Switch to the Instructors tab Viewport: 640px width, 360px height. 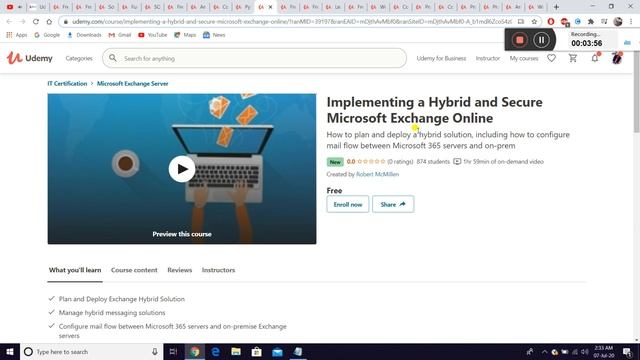(x=218, y=270)
